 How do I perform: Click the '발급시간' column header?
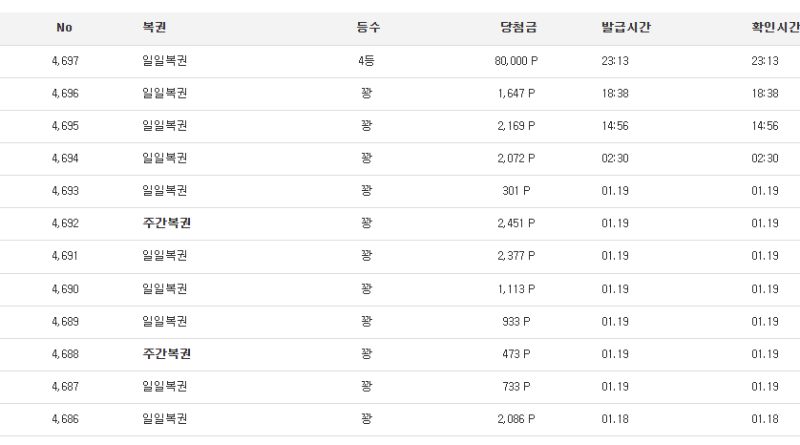[620, 29]
